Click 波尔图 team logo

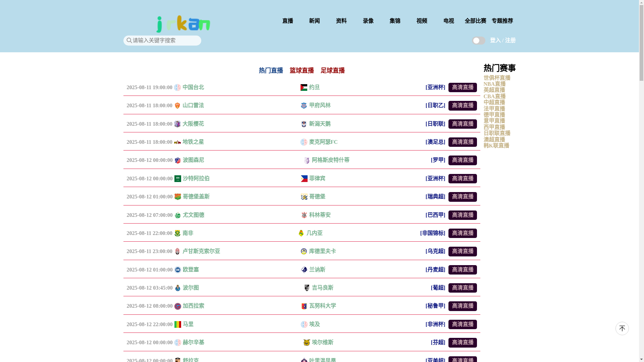point(178,288)
